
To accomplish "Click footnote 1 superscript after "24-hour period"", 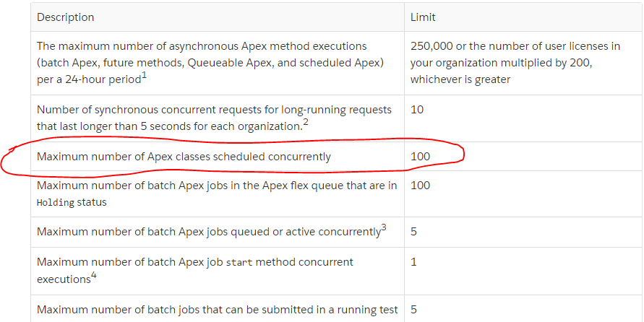I will coord(145,74).
